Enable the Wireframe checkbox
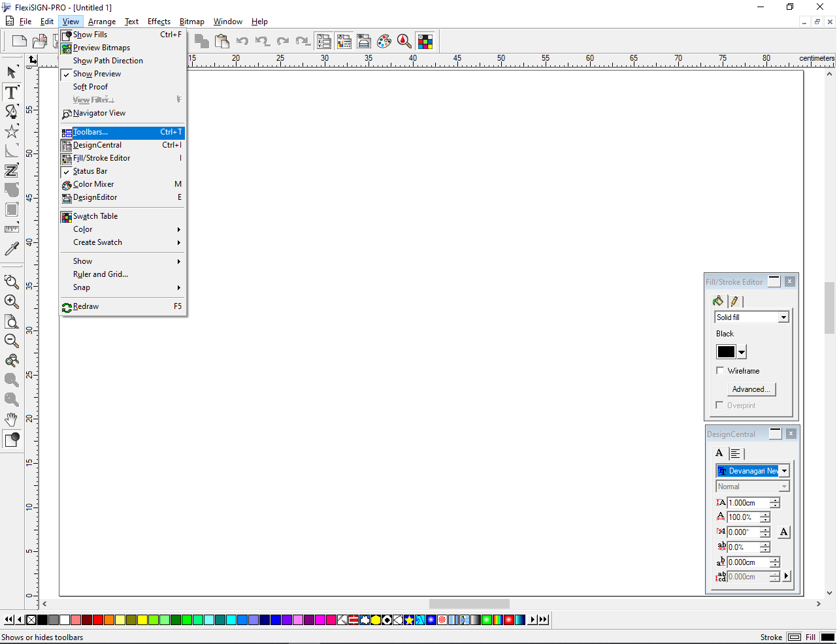This screenshot has height=644, width=837. point(720,370)
